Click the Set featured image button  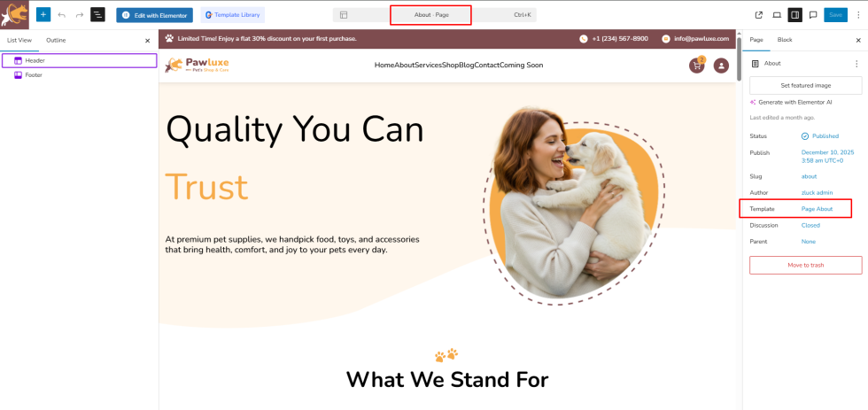coord(805,85)
